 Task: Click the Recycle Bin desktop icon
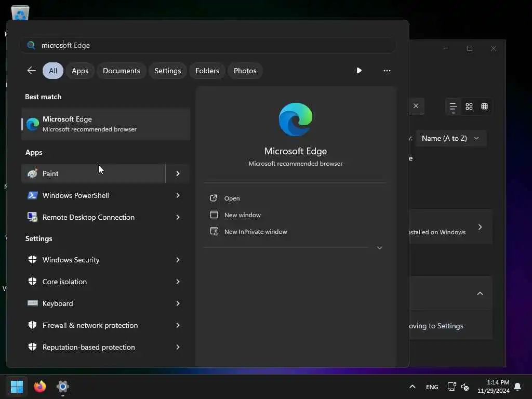[20, 13]
